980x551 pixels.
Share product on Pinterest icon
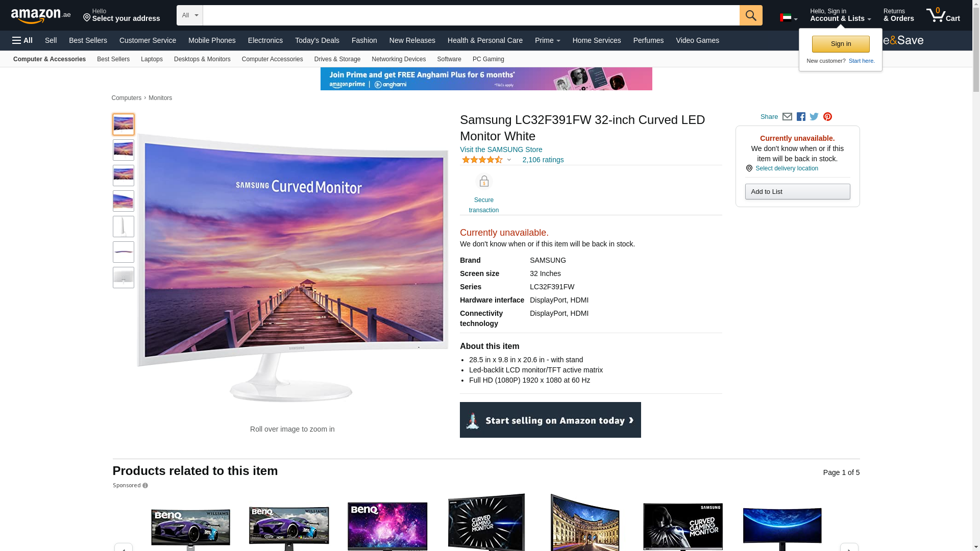click(x=827, y=117)
